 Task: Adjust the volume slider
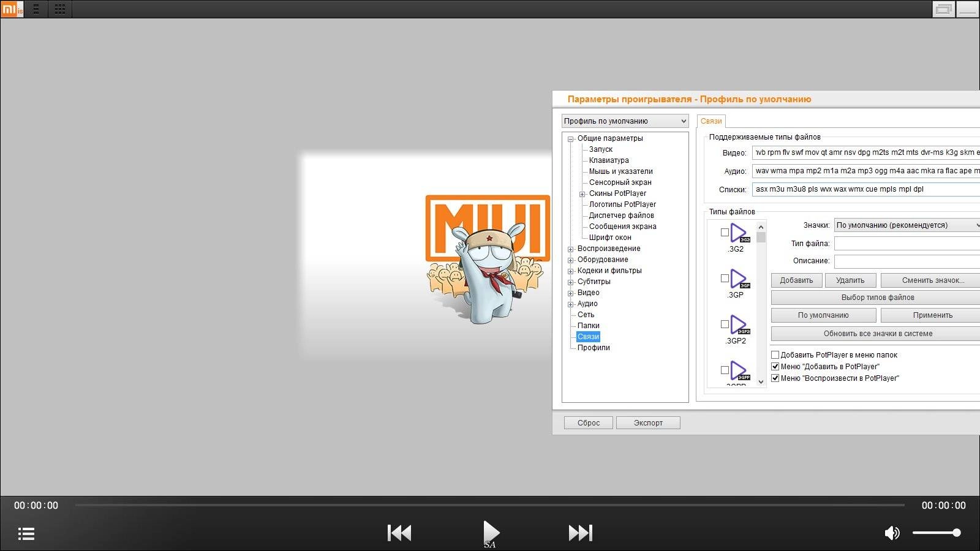pos(937,533)
